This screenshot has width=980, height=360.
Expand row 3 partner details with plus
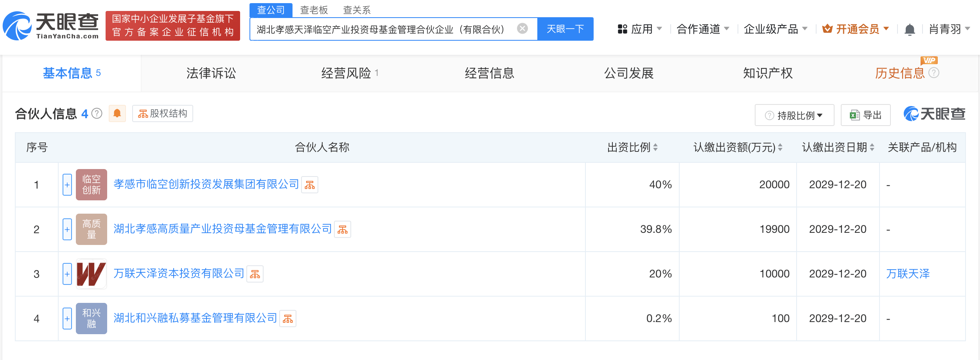[x=67, y=274]
